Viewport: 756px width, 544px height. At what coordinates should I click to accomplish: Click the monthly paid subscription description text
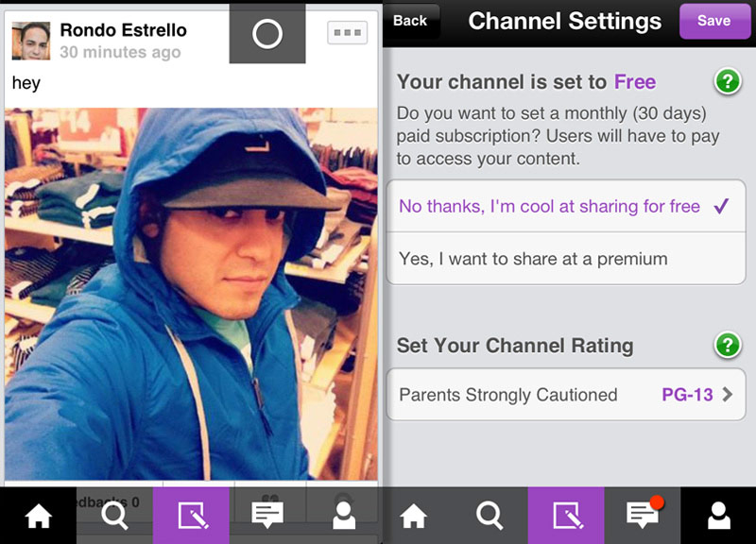(x=558, y=136)
